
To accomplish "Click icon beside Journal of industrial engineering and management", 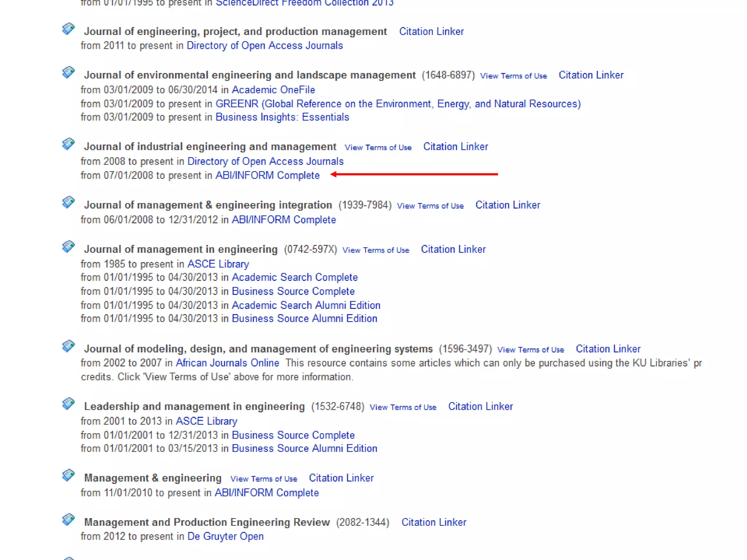I will tap(68, 144).
